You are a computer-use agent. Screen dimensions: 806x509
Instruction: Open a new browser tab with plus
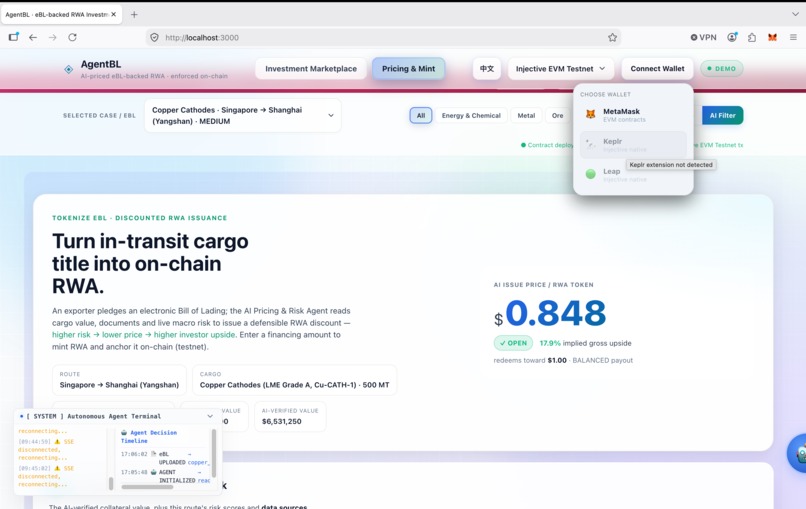pyautogui.click(x=134, y=14)
